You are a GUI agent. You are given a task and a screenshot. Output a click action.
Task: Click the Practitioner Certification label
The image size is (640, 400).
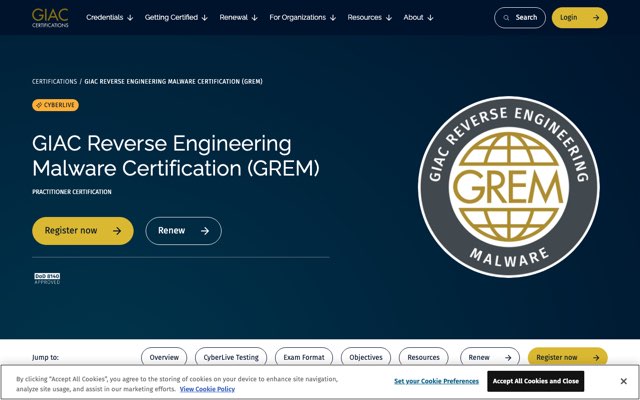[72, 192]
